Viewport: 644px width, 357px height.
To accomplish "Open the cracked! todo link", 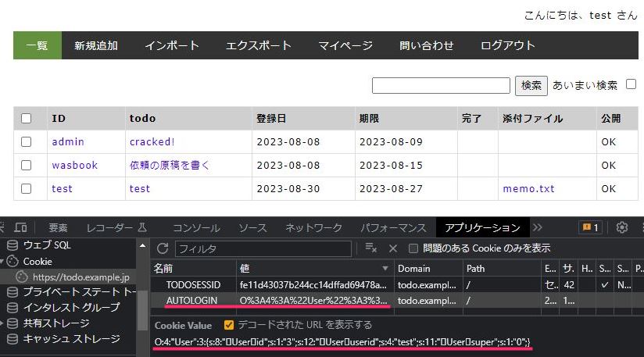I will coord(152,141).
